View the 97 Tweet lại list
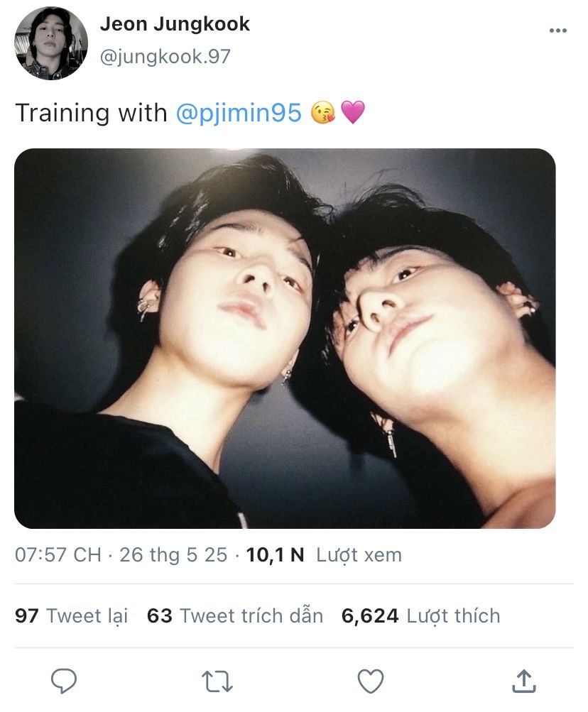 click(x=71, y=615)
